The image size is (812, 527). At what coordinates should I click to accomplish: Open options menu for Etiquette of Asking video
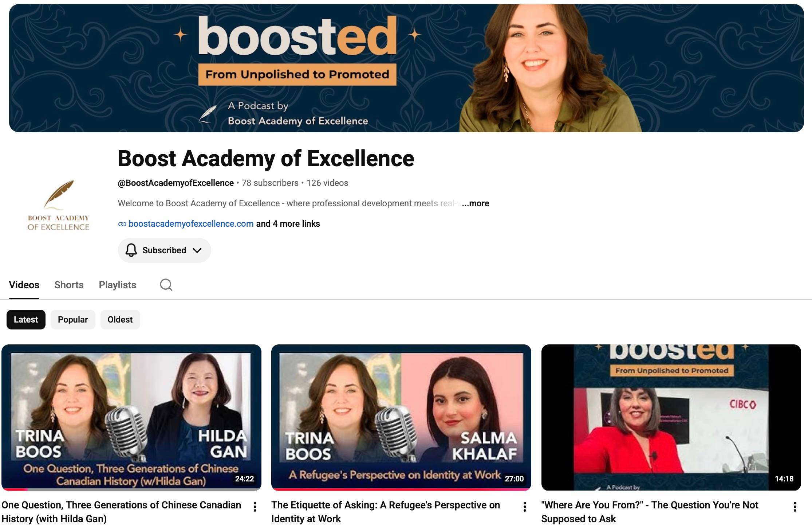coord(525,507)
